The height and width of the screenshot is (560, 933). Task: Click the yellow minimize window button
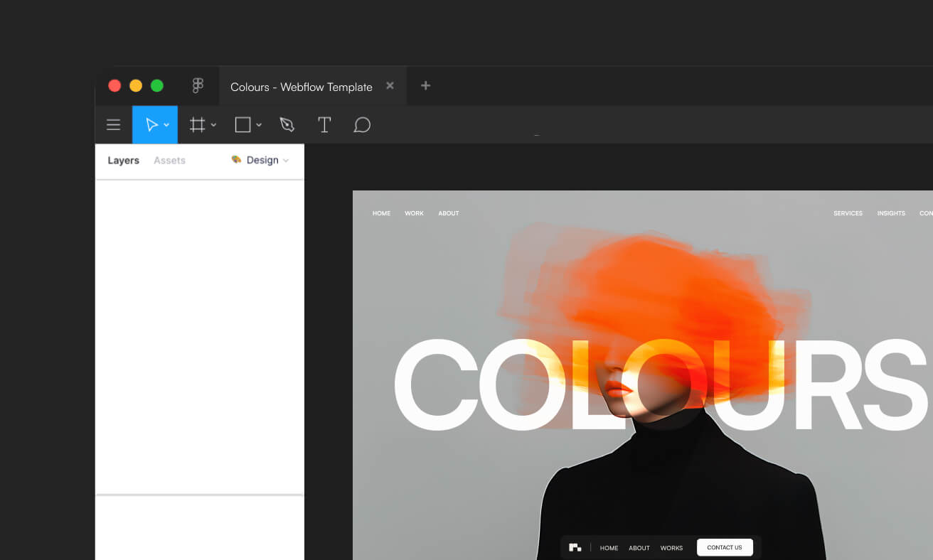click(x=136, y=86)
